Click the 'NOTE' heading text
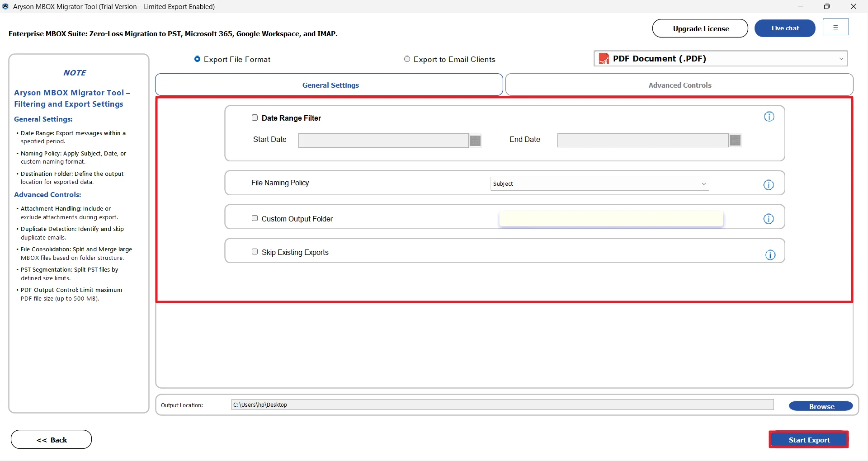The width and height of the screenshot is (868, 461). tap(75, 73)
